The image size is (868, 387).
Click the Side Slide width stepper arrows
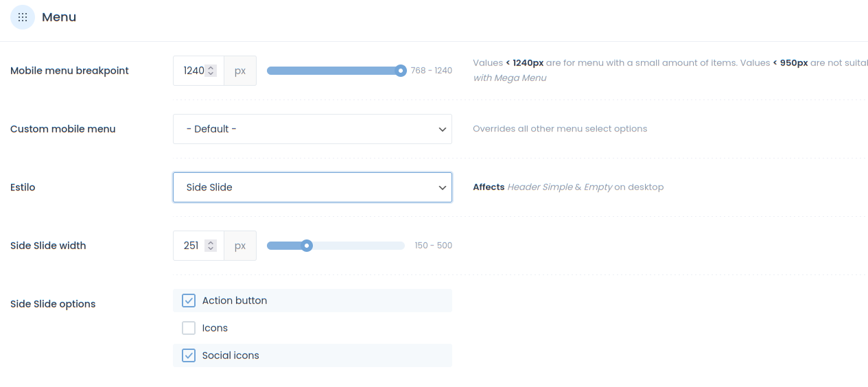[211, 246]
